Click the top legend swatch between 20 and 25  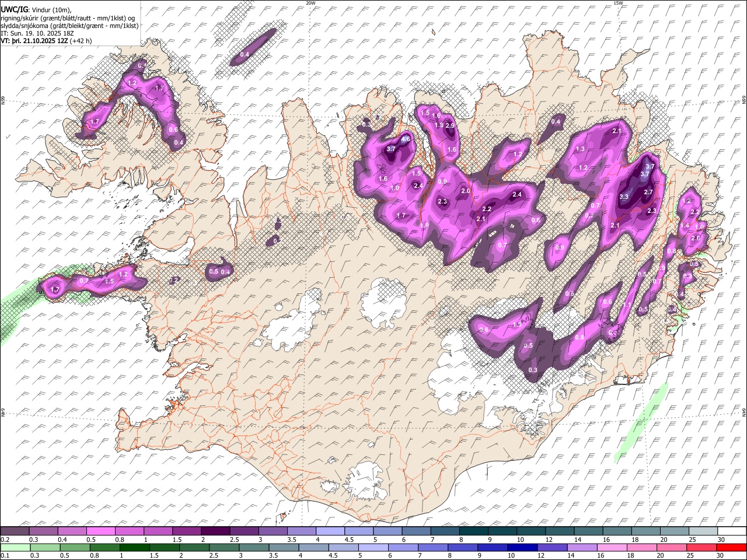673,531
